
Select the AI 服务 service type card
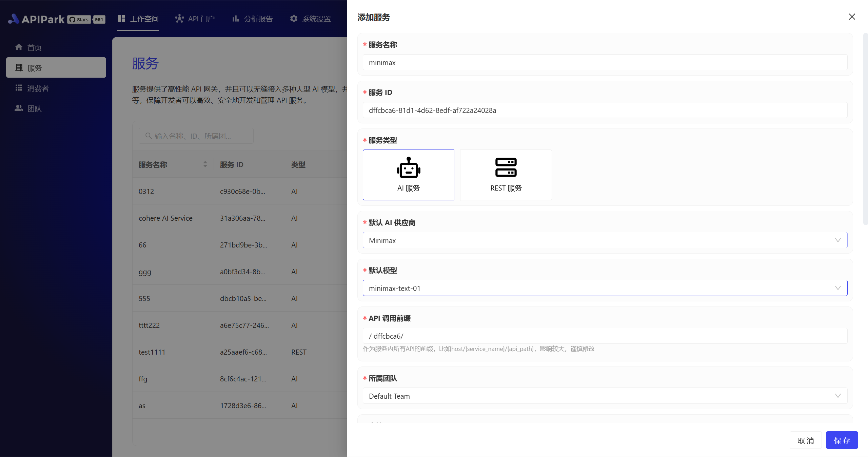408,175
